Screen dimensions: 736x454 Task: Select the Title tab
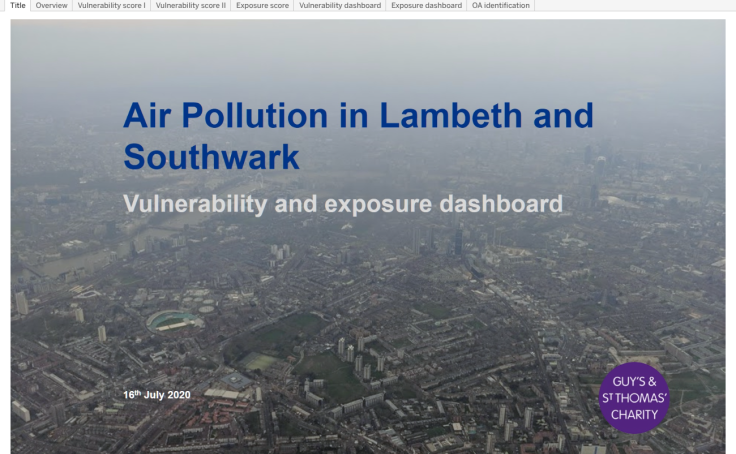click(x=18, y=6)
